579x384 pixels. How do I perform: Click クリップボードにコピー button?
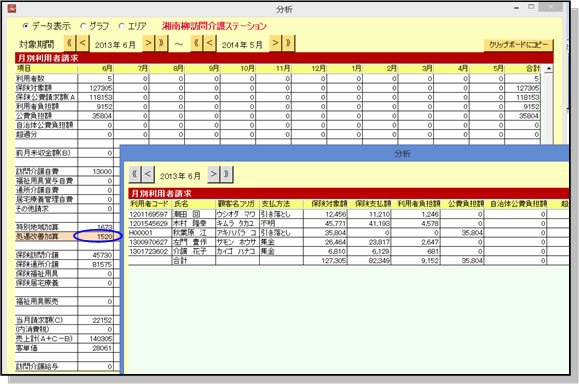click(x=518, y=45)
